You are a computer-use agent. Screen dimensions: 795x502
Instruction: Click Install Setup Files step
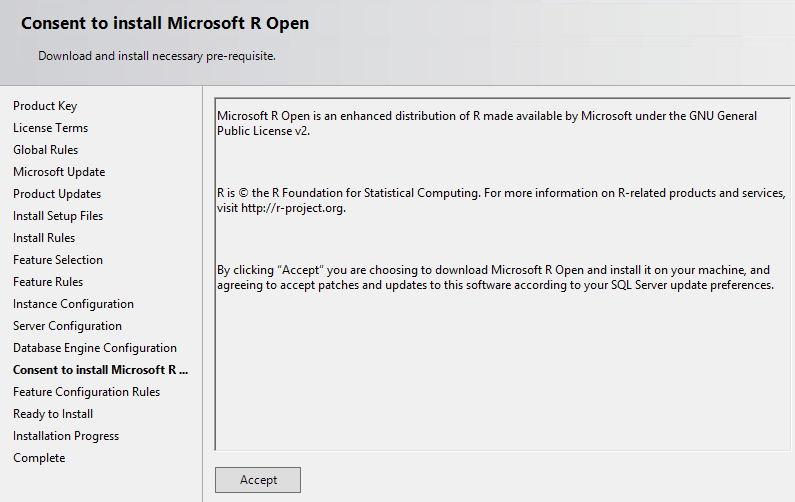pyautogui.click(x=58, y=216)
